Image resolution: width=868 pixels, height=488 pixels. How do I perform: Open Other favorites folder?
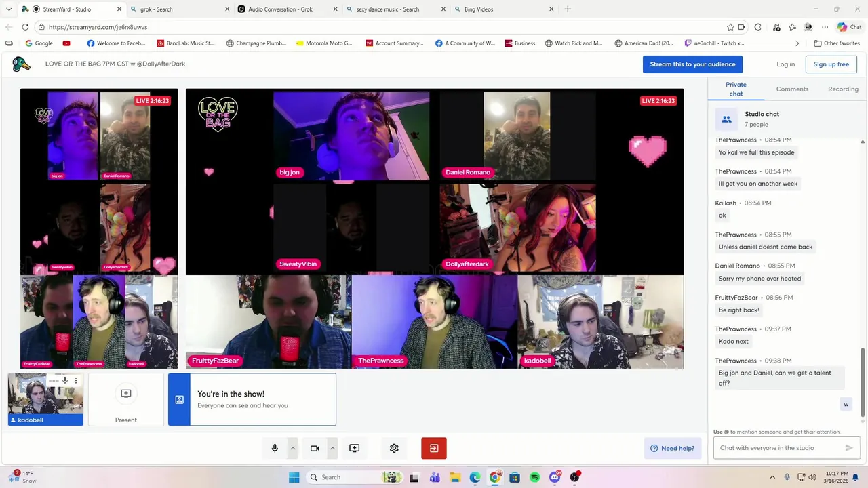coord(837,43)
